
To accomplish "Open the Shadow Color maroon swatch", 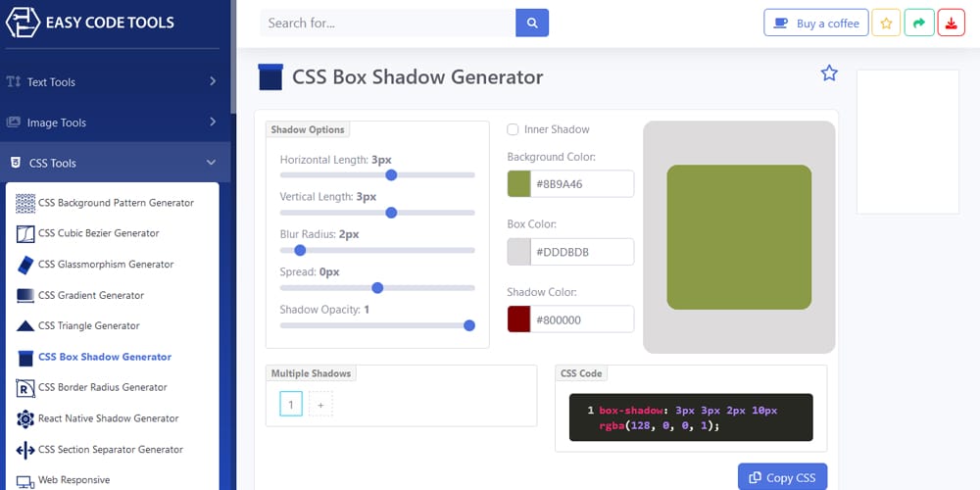I will pos(518,319).
